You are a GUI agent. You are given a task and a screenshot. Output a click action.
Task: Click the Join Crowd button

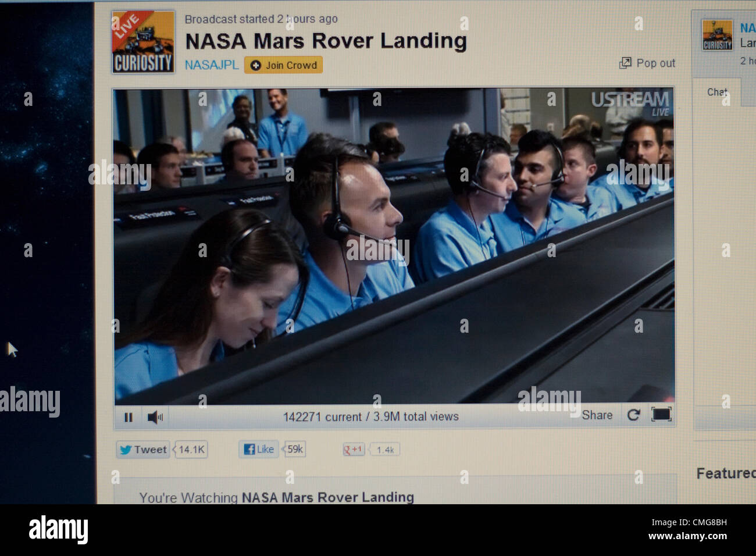point(283,65)
